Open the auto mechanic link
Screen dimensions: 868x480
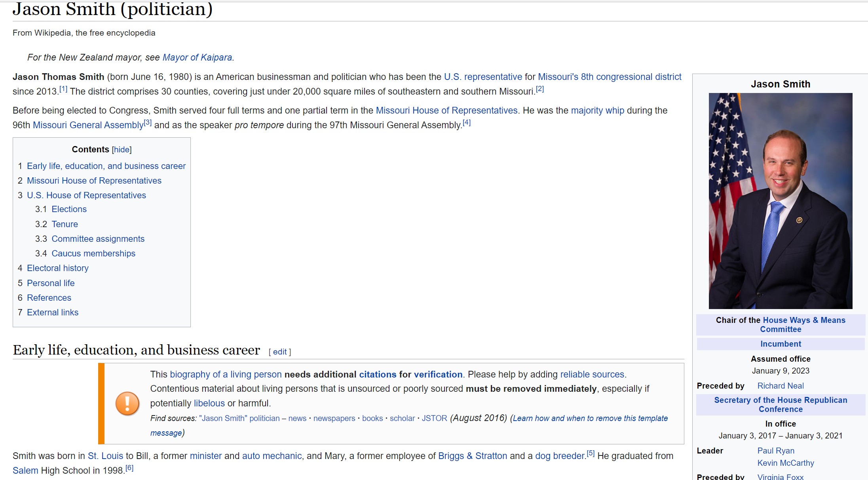click(272, 456)
